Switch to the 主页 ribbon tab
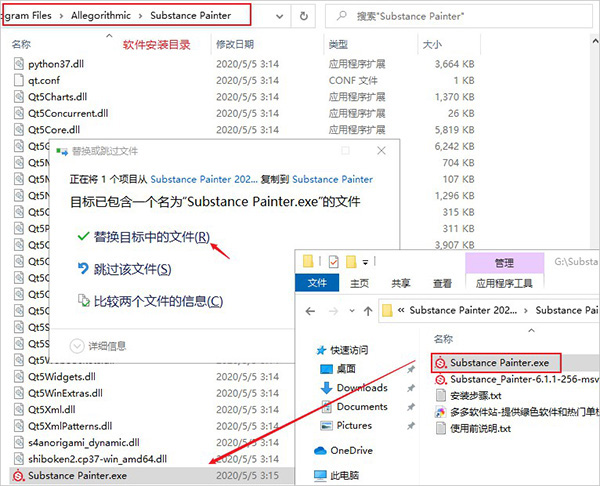This screenshot has width=600, height=486. tap(359, 283)
